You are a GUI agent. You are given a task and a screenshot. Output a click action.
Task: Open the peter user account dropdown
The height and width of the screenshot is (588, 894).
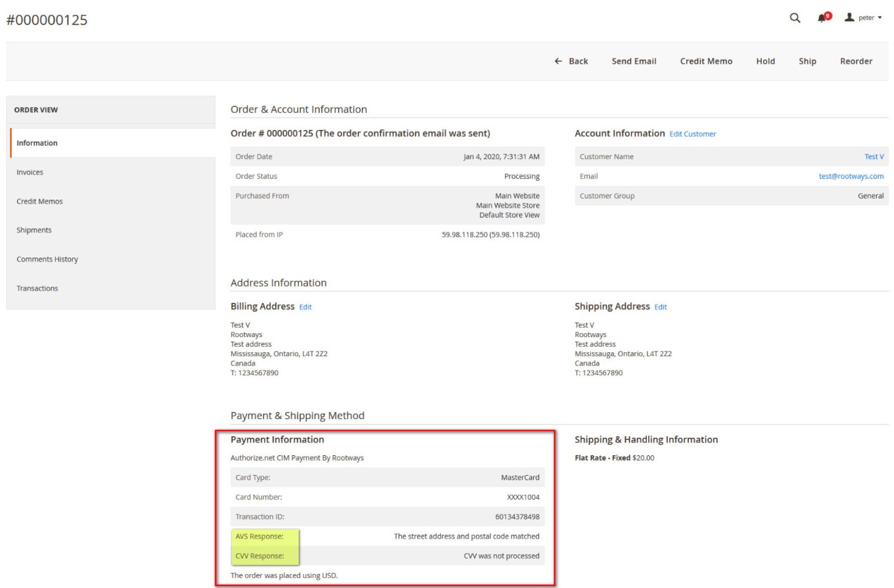[862, 18]
